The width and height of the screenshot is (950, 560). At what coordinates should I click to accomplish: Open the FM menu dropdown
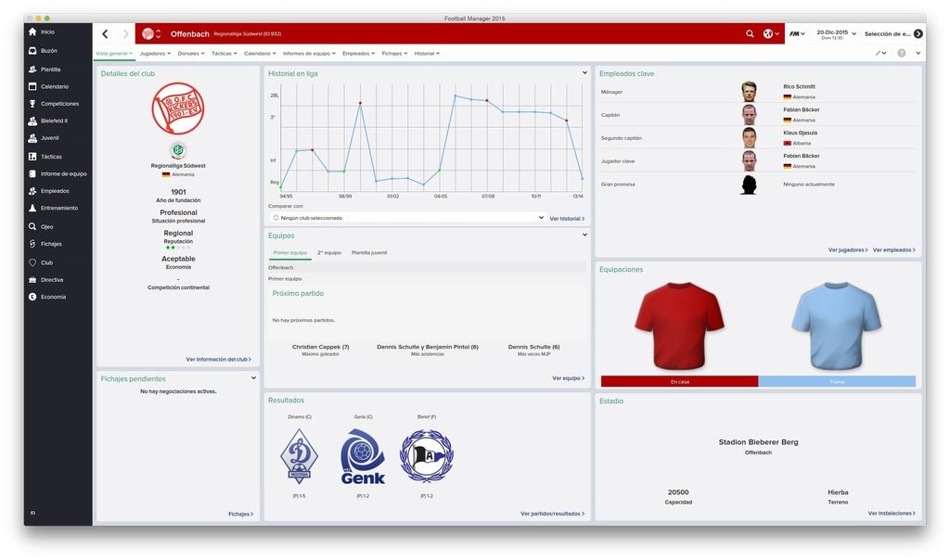[x=797, y=34]
